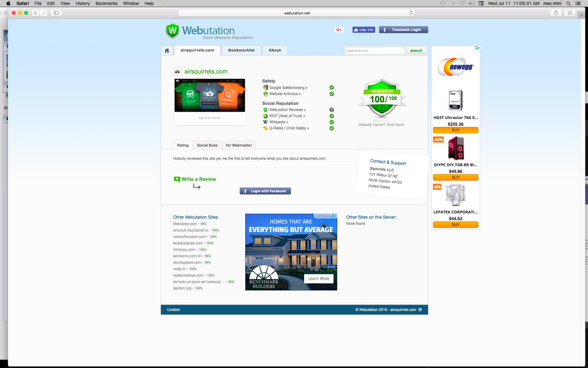
Task: Click Learn More on Benchmark Builders ad
Action: tap(319, 279)
